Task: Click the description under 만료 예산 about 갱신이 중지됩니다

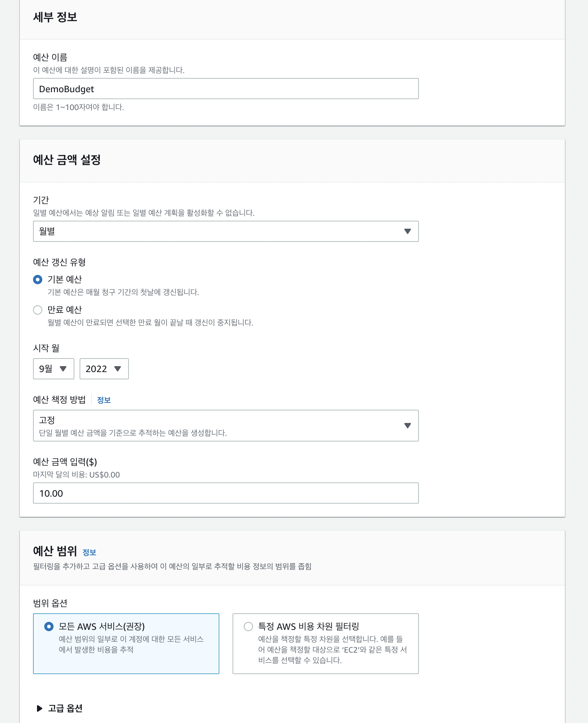Action: click(x=150, y=323)
